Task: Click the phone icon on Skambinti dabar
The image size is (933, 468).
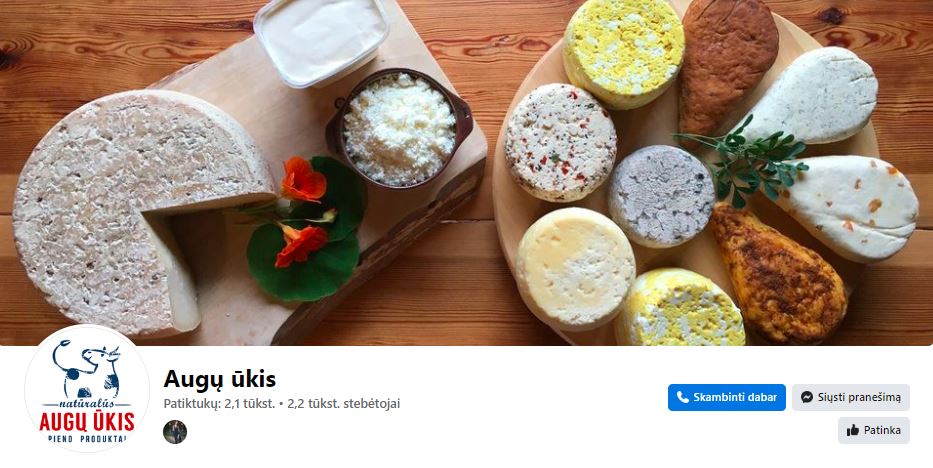Action: 682,397
